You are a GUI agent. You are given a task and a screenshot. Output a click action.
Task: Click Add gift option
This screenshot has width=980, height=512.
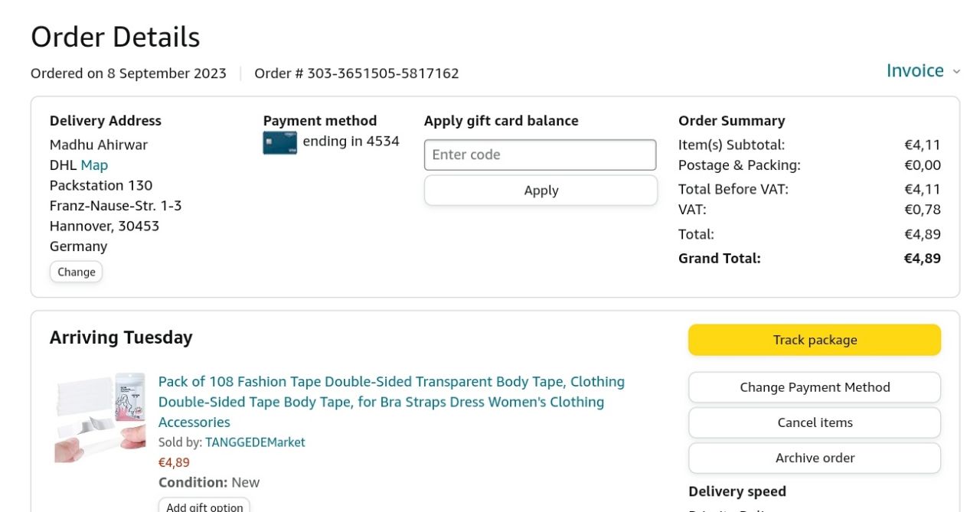(204, 506)
